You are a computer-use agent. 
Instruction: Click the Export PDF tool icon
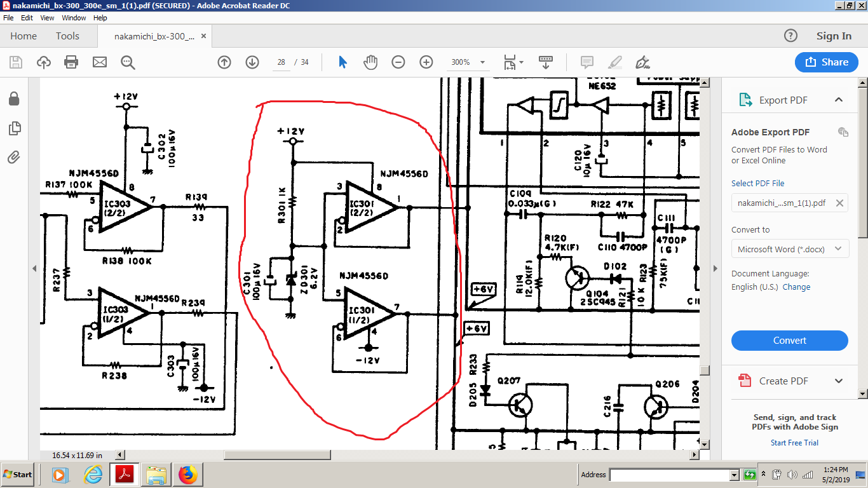pyautogui.click(x=745, y=100)
